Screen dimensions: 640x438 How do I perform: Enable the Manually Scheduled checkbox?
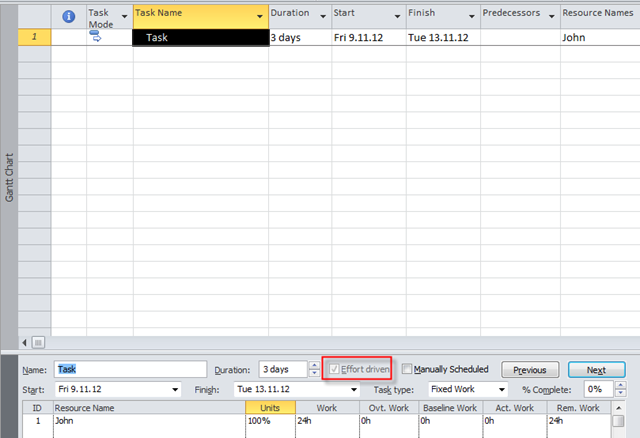[407, 369]
